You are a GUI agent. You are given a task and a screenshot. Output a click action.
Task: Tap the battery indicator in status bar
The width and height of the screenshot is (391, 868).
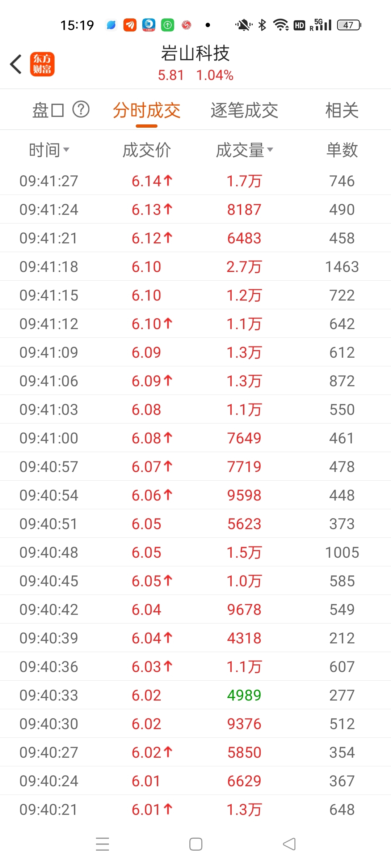[x=349, y=25]
